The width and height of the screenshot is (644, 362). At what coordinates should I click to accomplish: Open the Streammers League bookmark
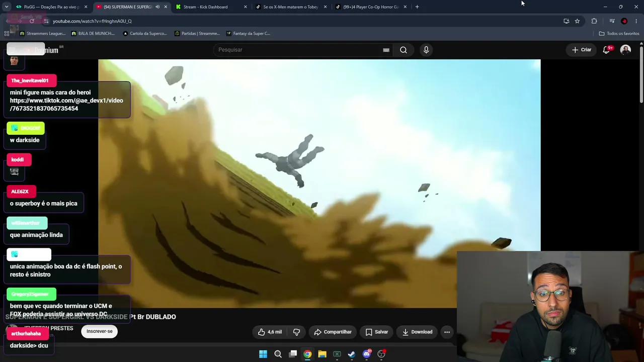coord(43,34)
